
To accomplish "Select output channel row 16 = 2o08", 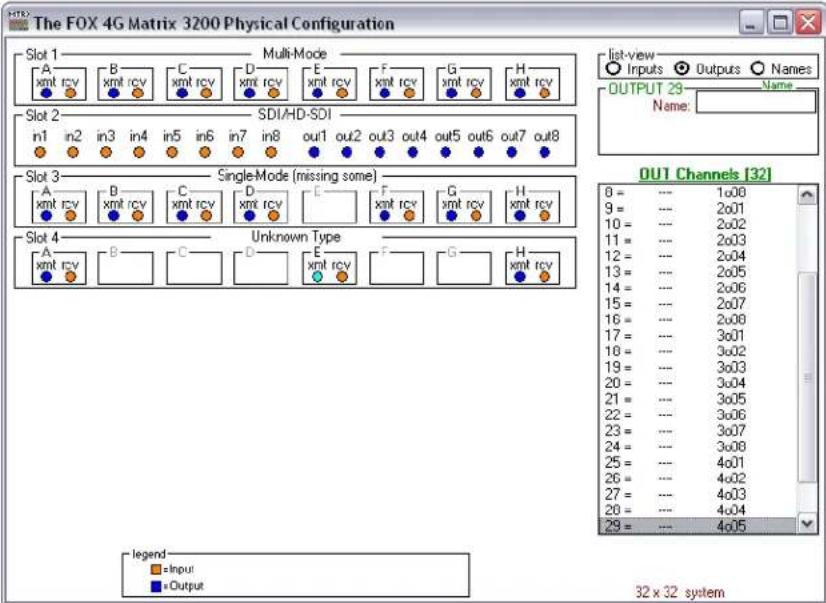I will [699, 320].
